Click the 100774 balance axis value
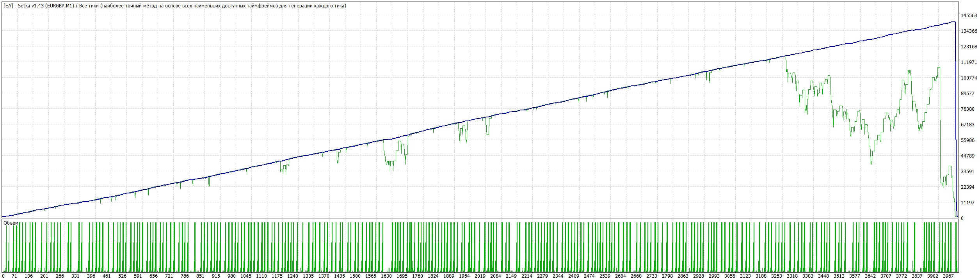This screenshot has height=280, width=980. [969, 78]
